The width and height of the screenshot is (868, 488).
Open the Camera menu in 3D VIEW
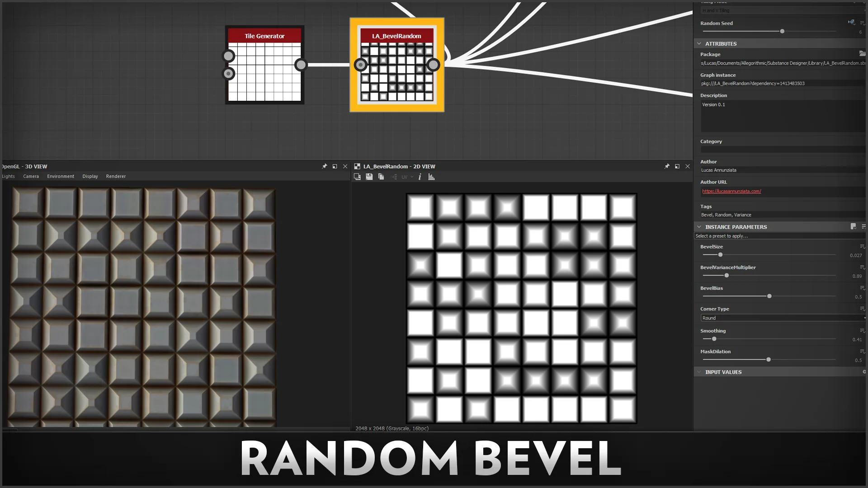point(30,176)
